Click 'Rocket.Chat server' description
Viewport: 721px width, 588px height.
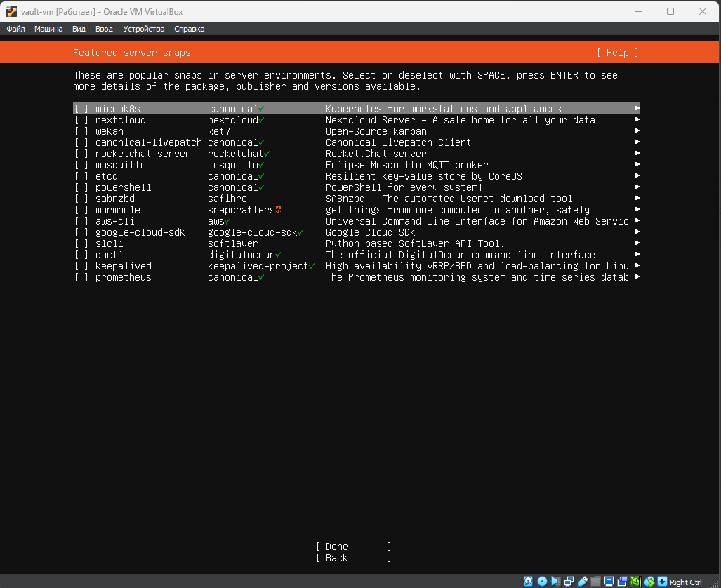pos(376,154)
